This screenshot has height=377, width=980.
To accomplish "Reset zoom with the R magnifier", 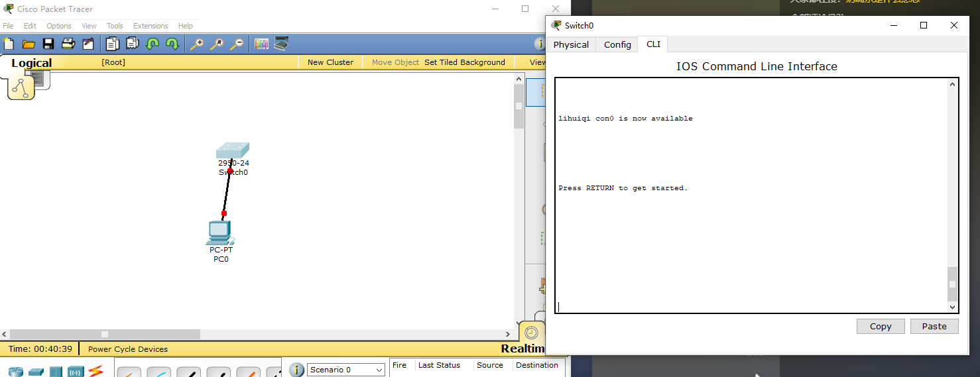I will pyautogui.click(x=217, y=44).
